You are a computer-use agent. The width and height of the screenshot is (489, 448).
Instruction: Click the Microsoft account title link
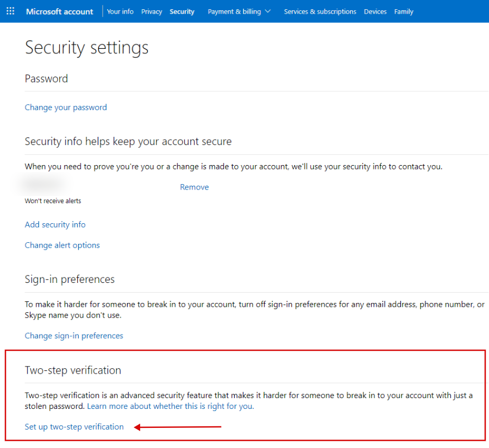(60, 11)
